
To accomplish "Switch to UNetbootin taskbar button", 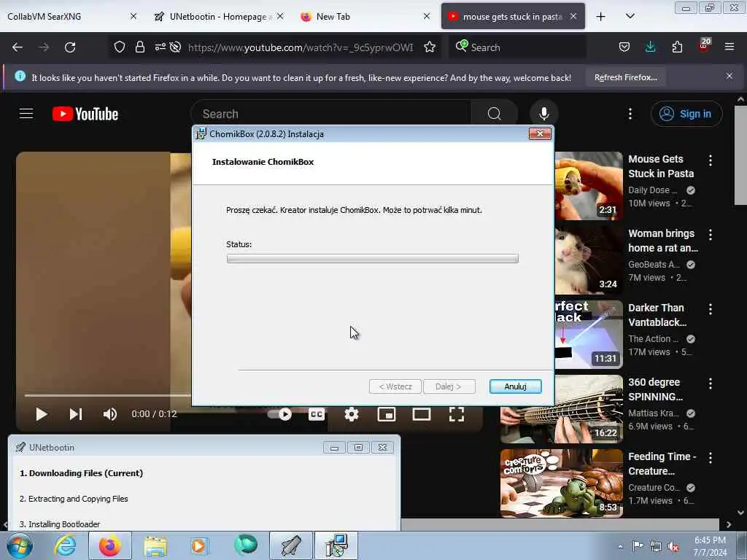I will (x=291, y=545).
